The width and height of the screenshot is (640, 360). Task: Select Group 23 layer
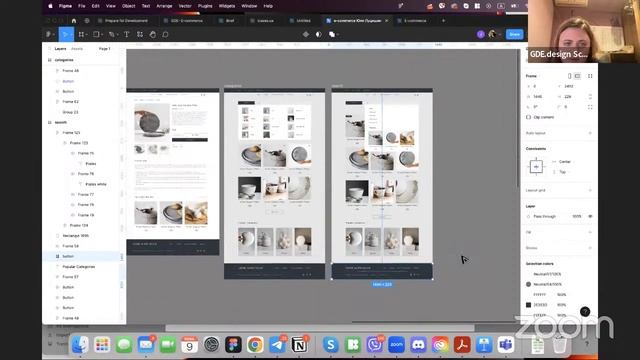click(x=70, y=112)
